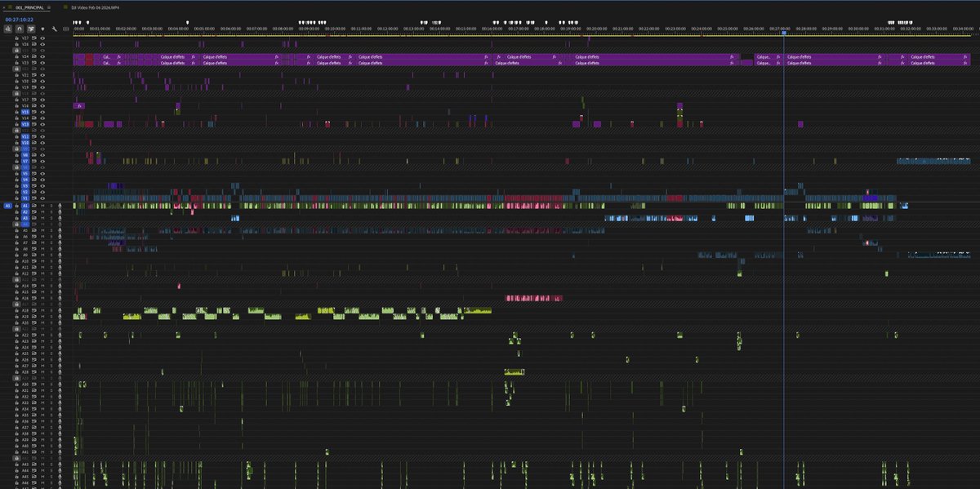The image size is (980, 489).
Task: Hide track V1 with eye icon
Action: coord(42,198)
